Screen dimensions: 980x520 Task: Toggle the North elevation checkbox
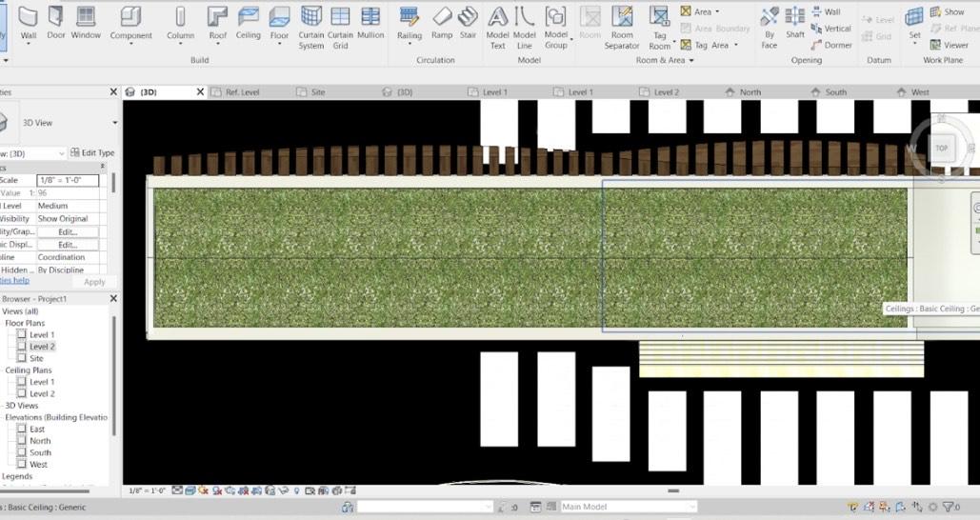coord(22,441)
